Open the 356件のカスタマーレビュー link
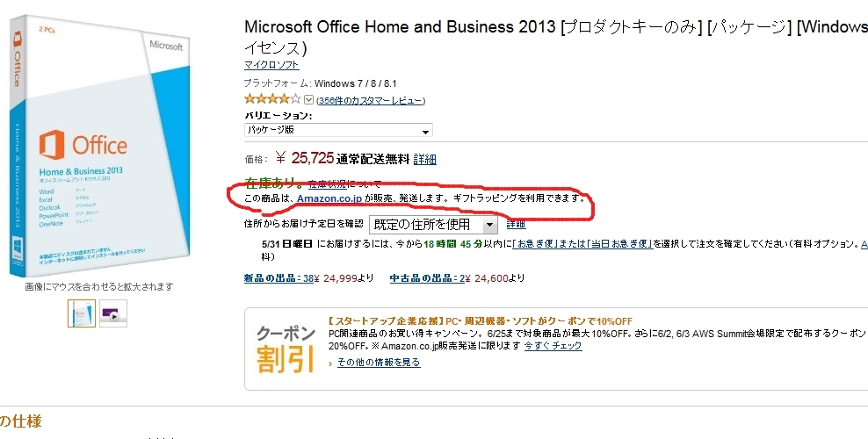Image resolution: width=868 pixels, height=439 pixels. pyautogui.click(x=371, y=101)
